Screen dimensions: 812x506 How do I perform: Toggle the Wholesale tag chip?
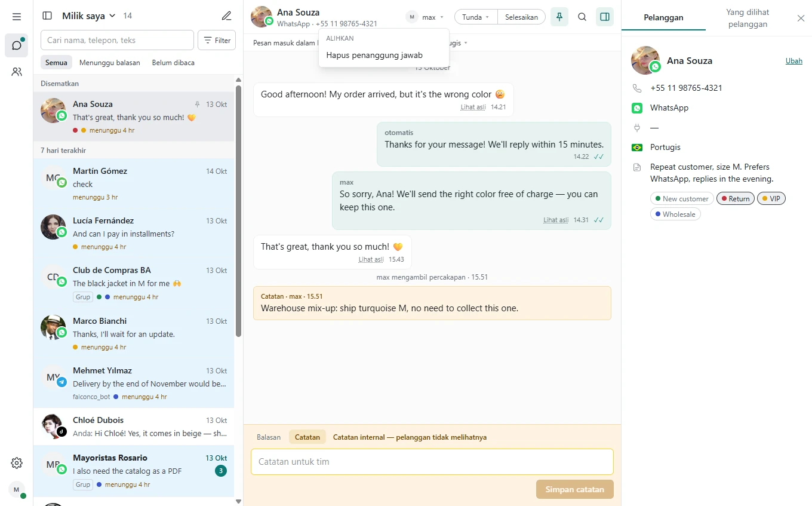pyautogui.click(x=675, y=214)
